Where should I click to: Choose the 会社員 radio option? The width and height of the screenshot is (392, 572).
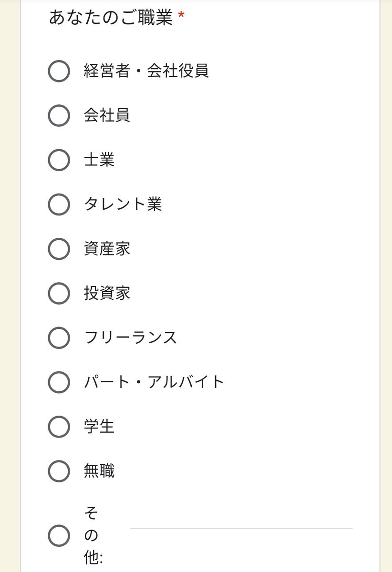click(x=59, y=116)
